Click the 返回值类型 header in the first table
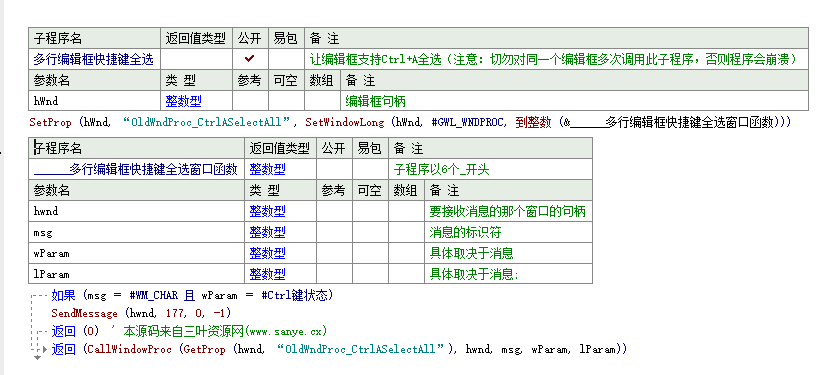Image resolution: width=820 pixels, height=375 pixels. (196, 38)
